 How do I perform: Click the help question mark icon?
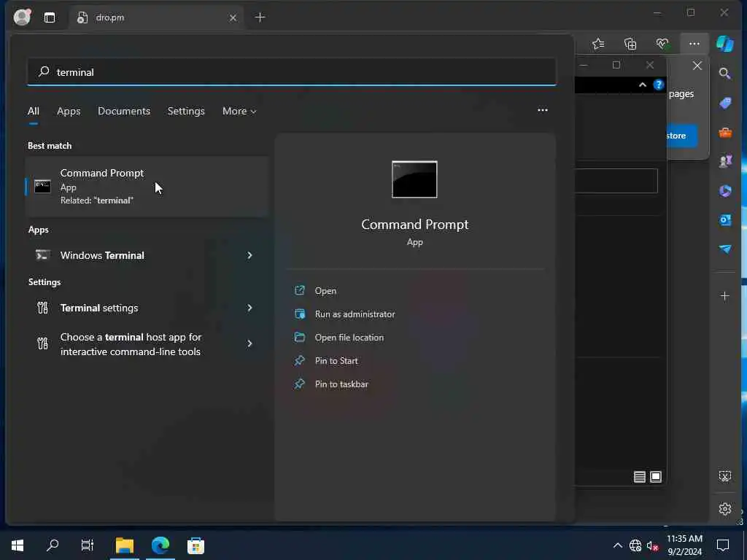tap(659, 85)
